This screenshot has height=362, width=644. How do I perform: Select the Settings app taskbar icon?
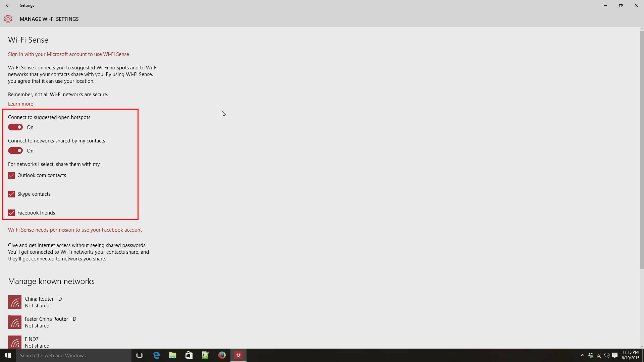point(238,355)
